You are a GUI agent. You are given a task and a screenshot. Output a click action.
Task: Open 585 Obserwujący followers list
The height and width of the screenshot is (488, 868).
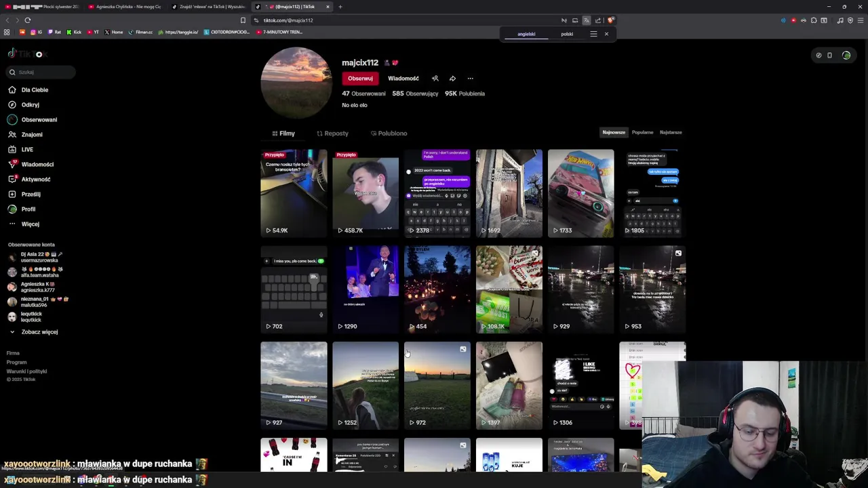pos(415,94)
